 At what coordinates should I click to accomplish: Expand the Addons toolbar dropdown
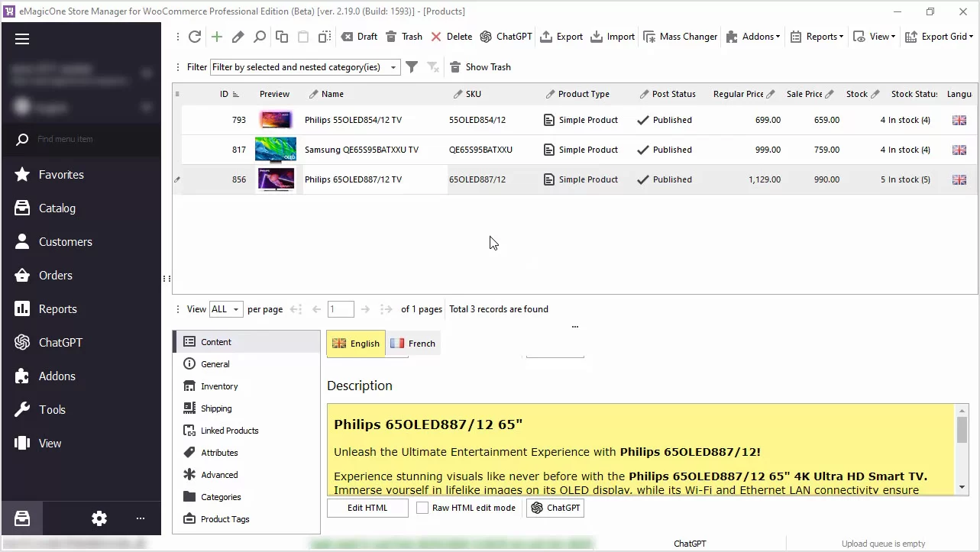752,37
